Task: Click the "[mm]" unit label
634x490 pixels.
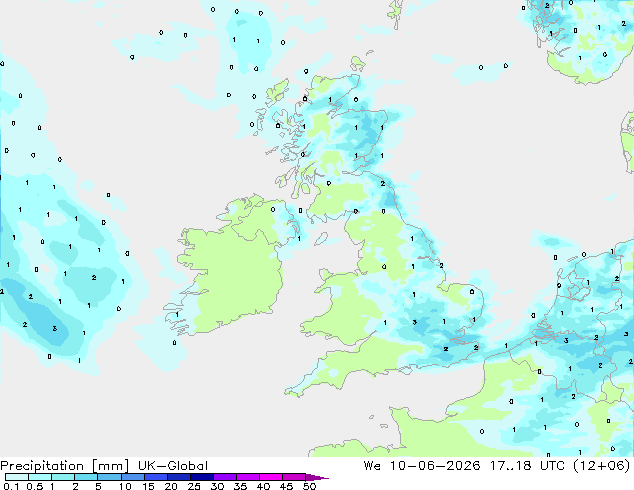Action: click(110, 466)
